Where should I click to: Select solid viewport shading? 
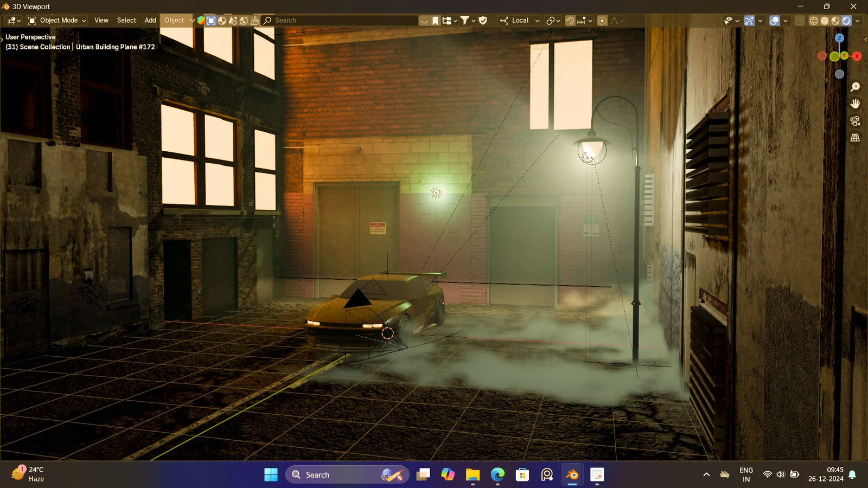(824, 21)
